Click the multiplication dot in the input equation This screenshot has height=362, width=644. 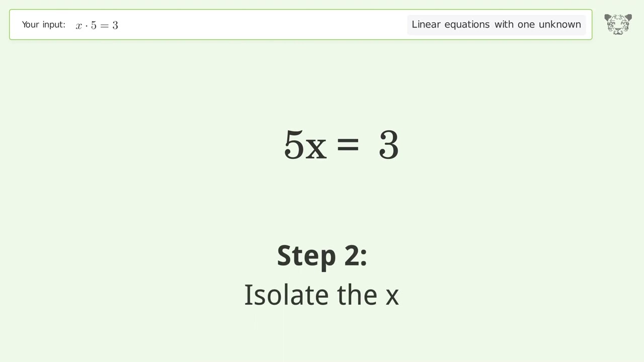(86, 25)
